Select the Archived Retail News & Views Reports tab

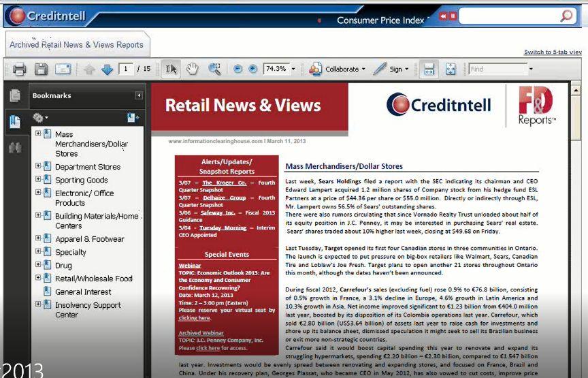[76, 45]
